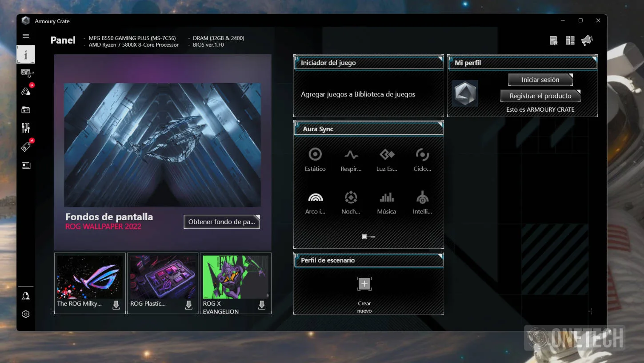
Task: Open the featured deals tag icon in sidebar
Action: click(26, 146)
